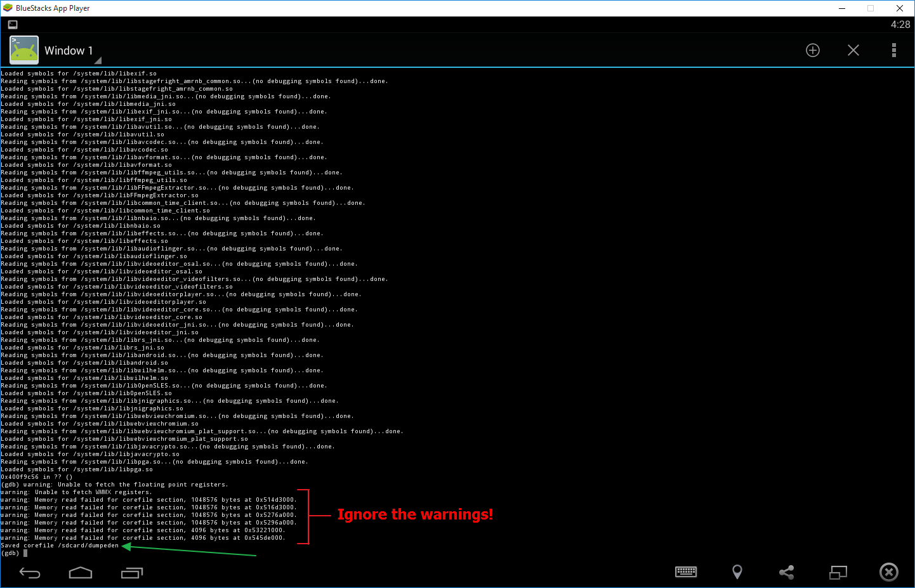The height and width of the screenshot is (588, 915).
Task: Close the BlueStacks App Player window
Action: pyautogui.click(x=900, y=8)
